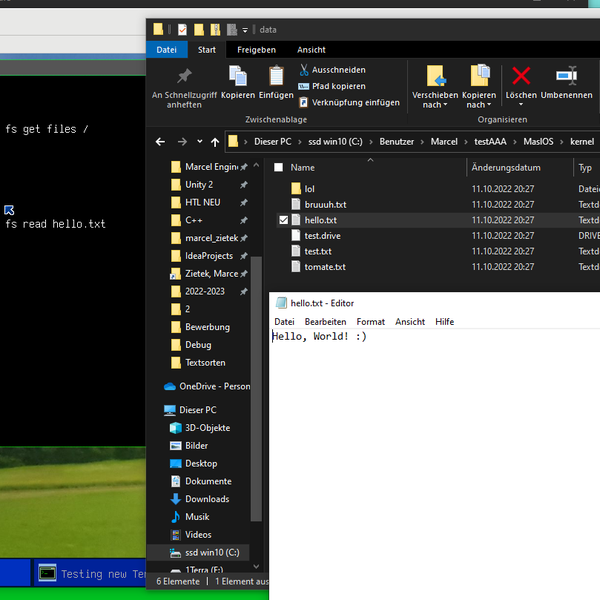
Task: Expand the recent locations chevron
Action: coord(200,142)
